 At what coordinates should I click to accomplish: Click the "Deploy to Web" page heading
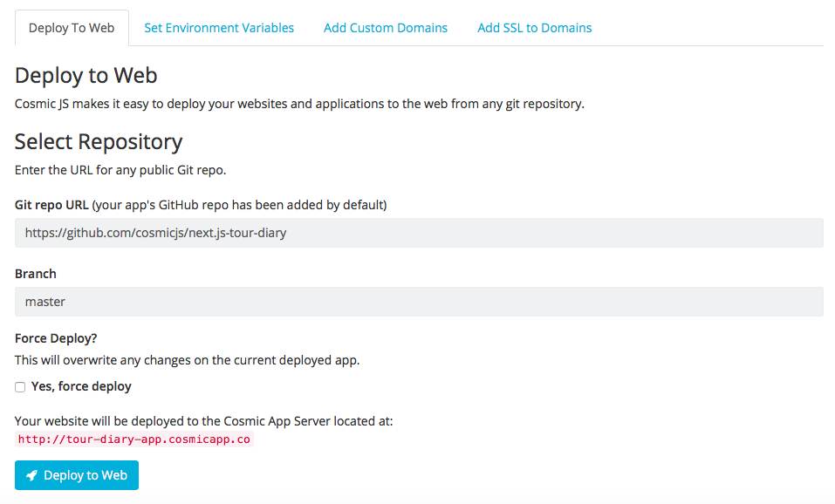click(86, 76)
